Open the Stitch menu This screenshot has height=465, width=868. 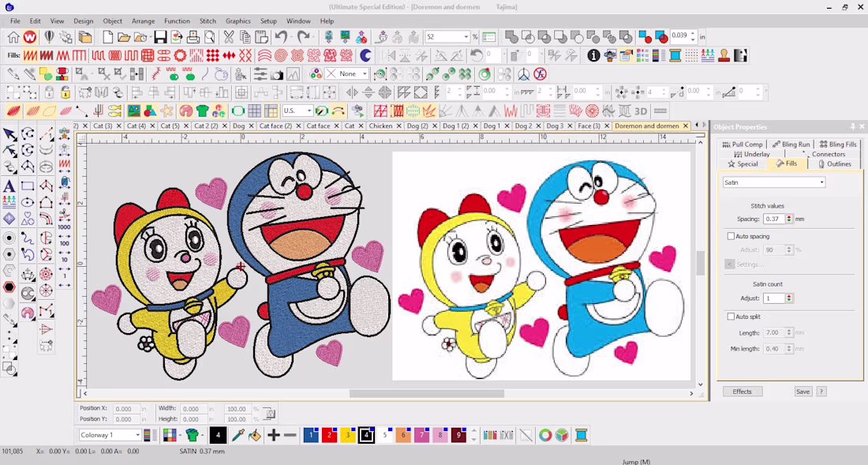(x=208, y=21)
